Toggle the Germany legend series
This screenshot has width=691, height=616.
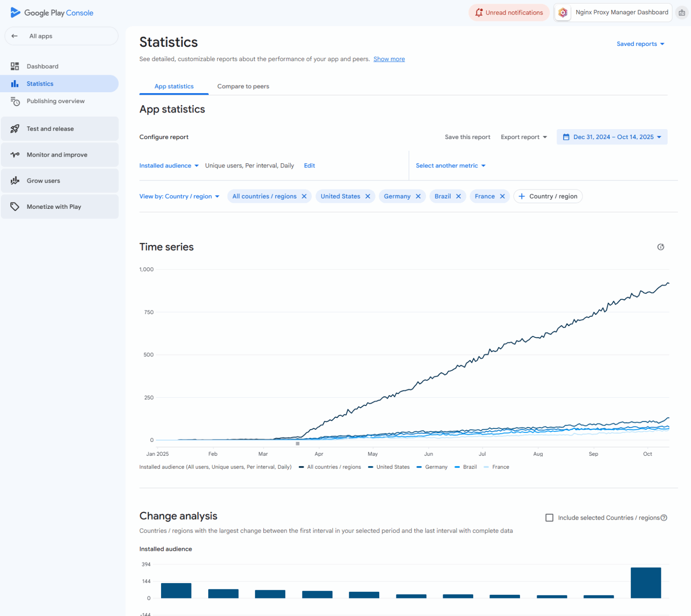[432, 467]
